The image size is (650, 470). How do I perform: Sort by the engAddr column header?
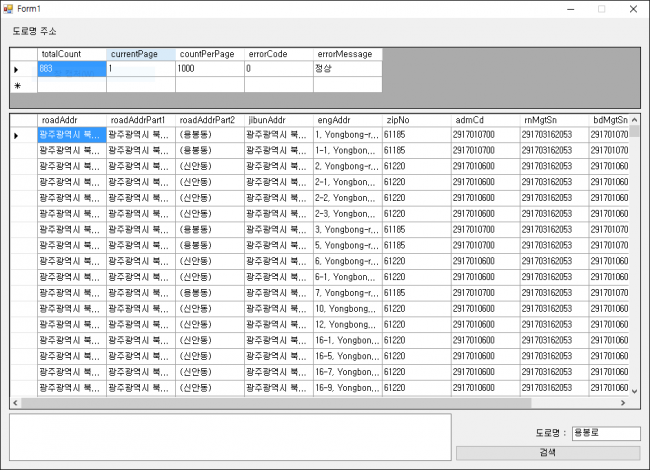(x=347, y=120)
